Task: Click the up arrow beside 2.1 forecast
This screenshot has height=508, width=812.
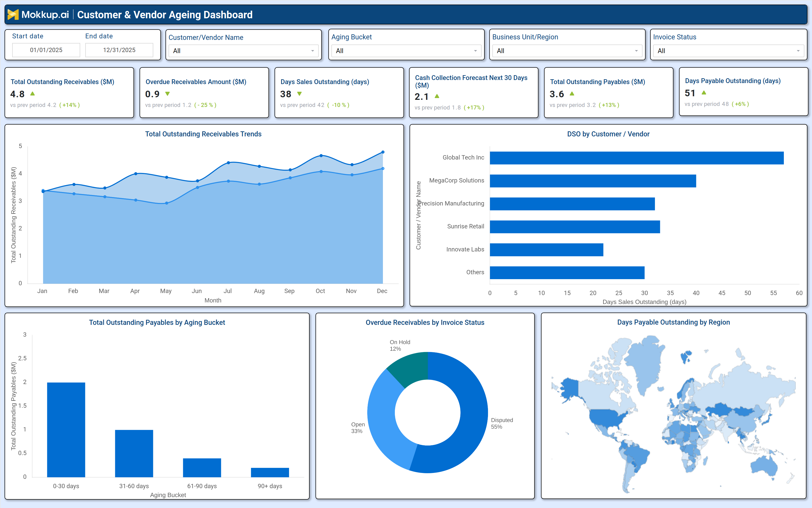Action: point(437,96)
